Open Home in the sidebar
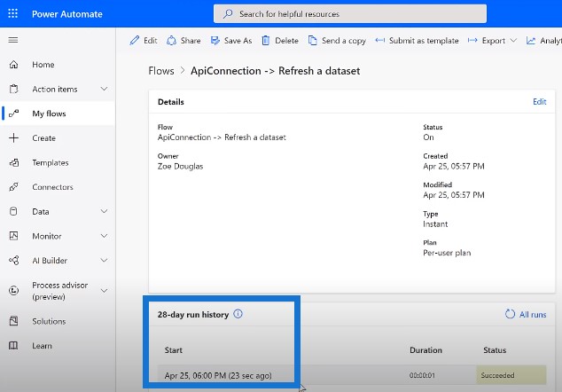Viewport: 562px width, 392px height. tap(59, 65)
